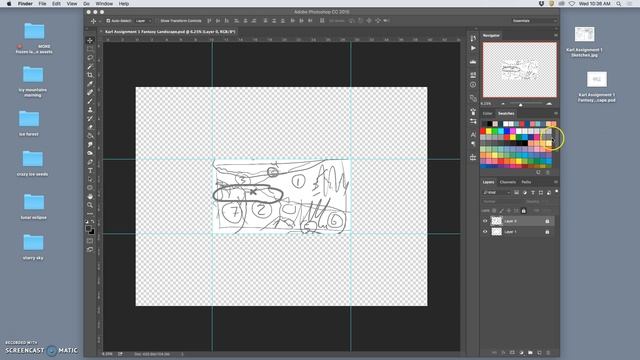This screenshot has width=640, height=360.
Task: Select the Move tool
Action: click(x=90, y=40)
